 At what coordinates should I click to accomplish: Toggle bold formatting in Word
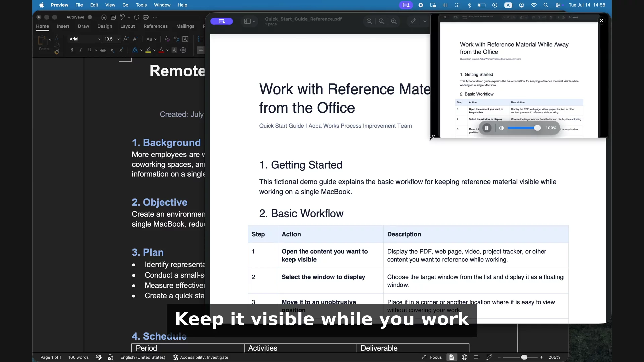pos(72,50)
